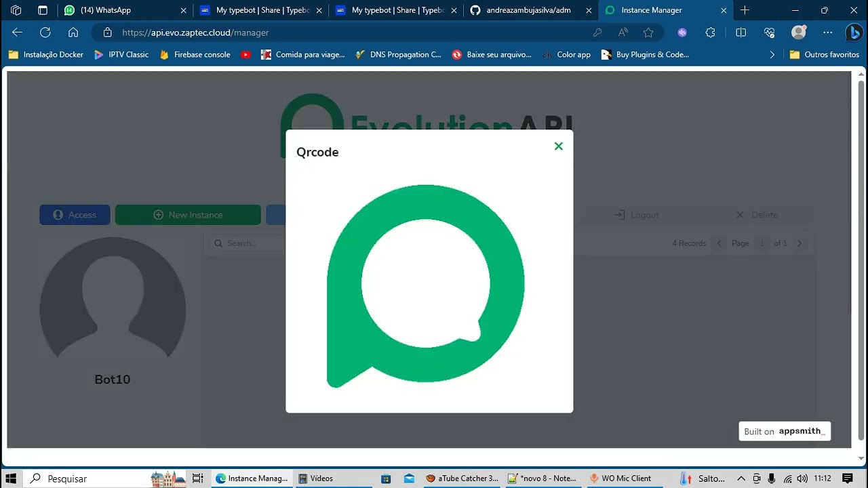Click the page number input box

tap(762, 243)
